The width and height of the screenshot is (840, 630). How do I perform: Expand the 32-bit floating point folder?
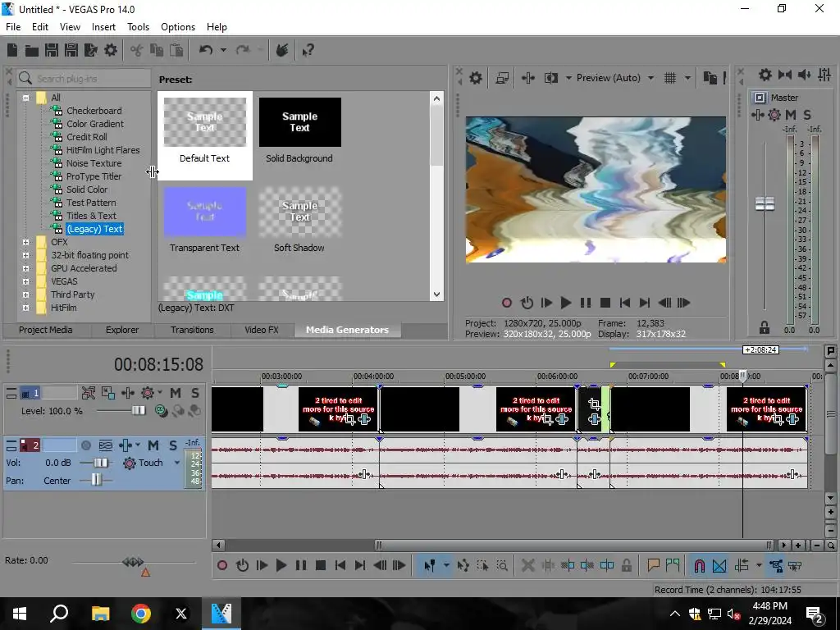25,256
